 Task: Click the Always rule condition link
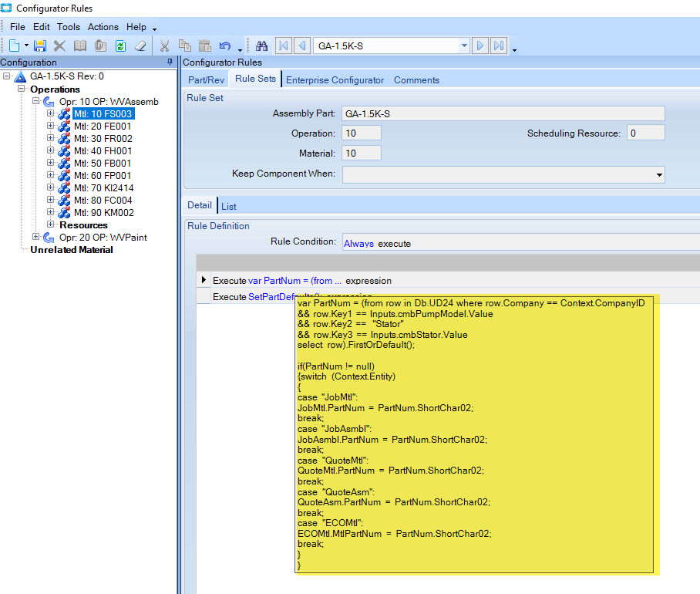point(358,244)
